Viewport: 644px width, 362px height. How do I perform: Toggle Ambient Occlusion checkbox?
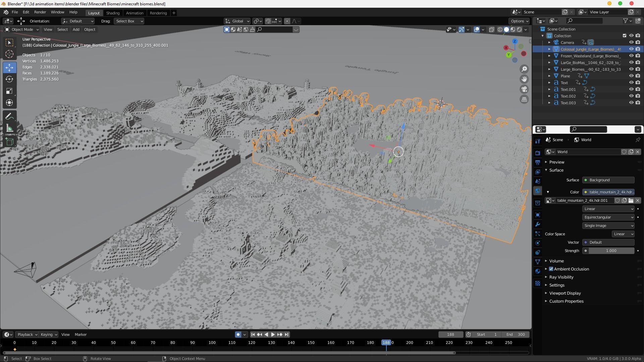coord(551,269)
